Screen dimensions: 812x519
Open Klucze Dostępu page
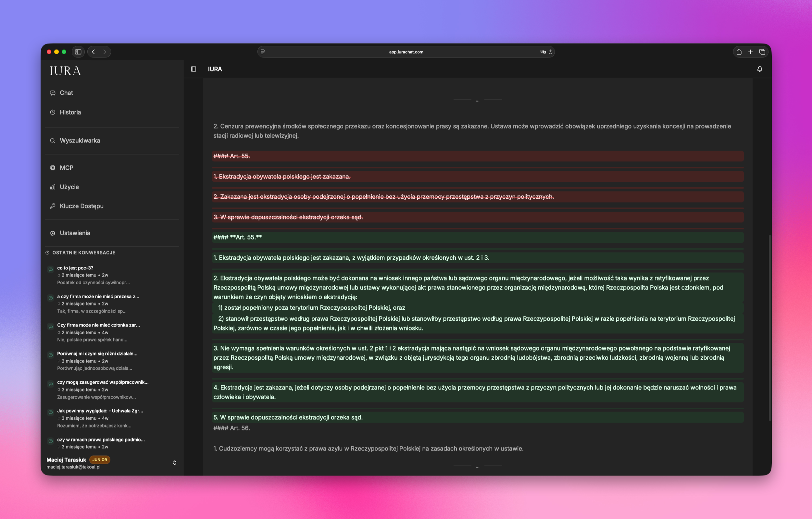click(x=81, y=206)
